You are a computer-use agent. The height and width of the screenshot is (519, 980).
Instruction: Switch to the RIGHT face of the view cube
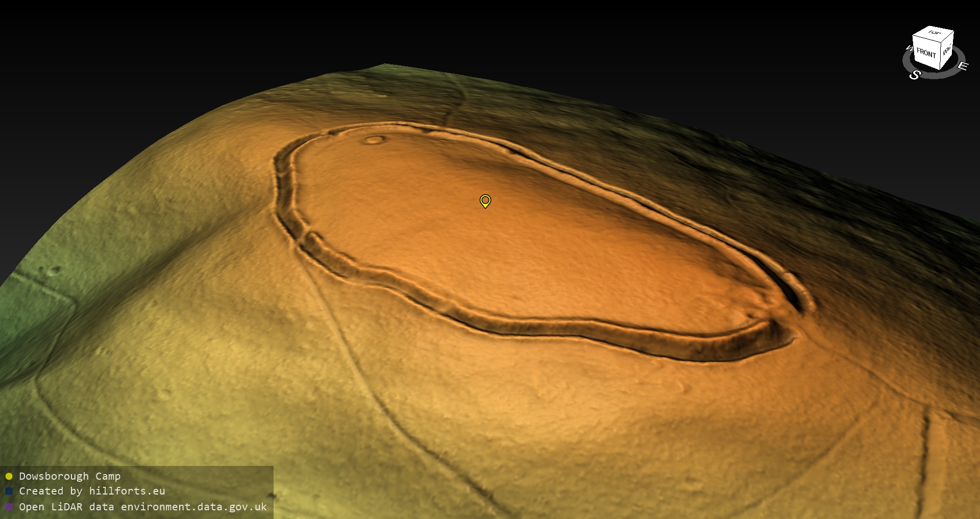[x=947, y=50]
